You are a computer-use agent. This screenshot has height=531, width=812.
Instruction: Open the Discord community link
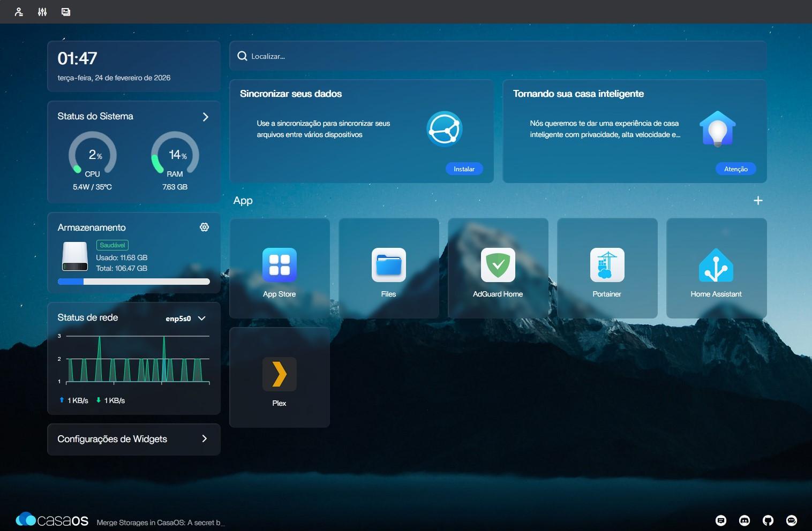click(745, 520)
